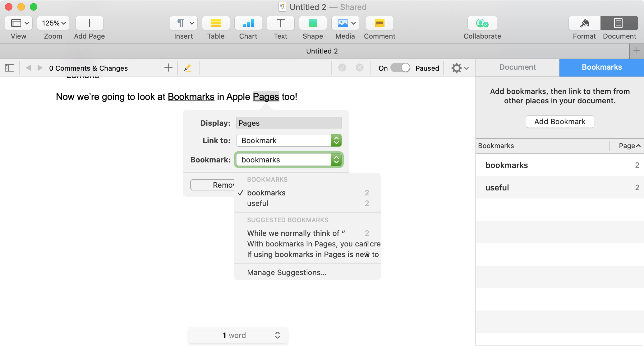Click the Add Page plus icon

click(x=90, y=23)
